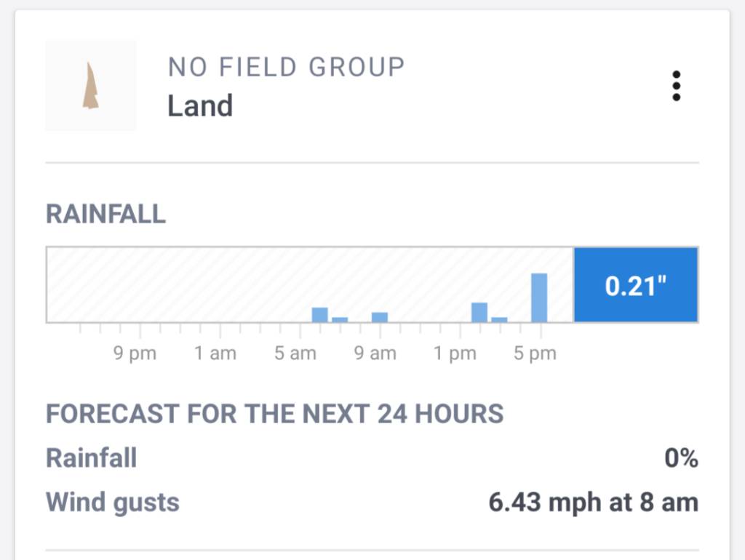The image size is (745, 560).
Task: Open the Land field name
Action: tap(200, 106)
